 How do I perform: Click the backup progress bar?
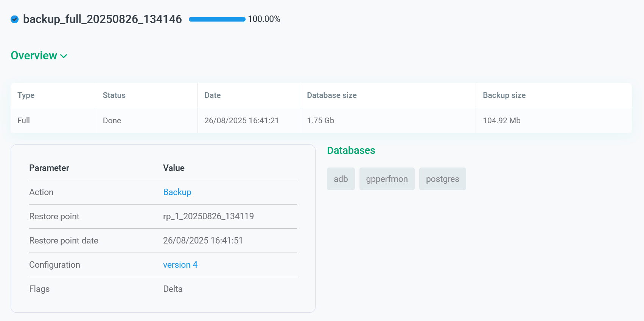tap(217, 19)
